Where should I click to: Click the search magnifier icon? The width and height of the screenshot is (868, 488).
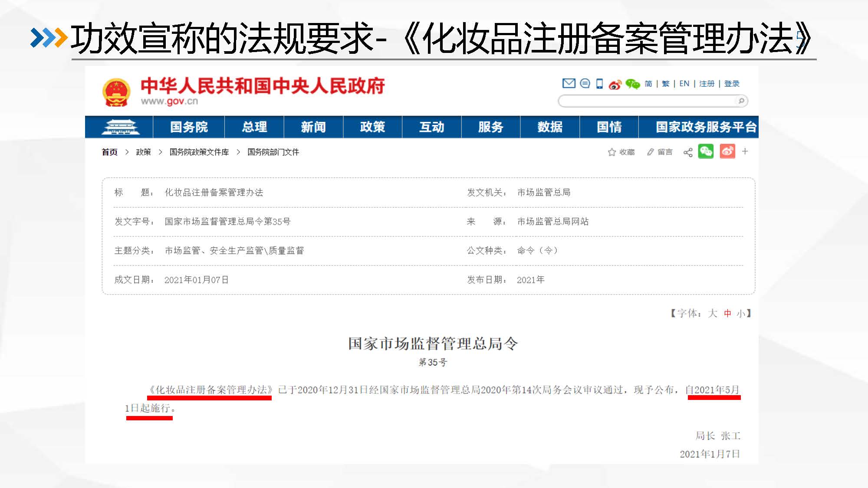click(x=741, y=101)
